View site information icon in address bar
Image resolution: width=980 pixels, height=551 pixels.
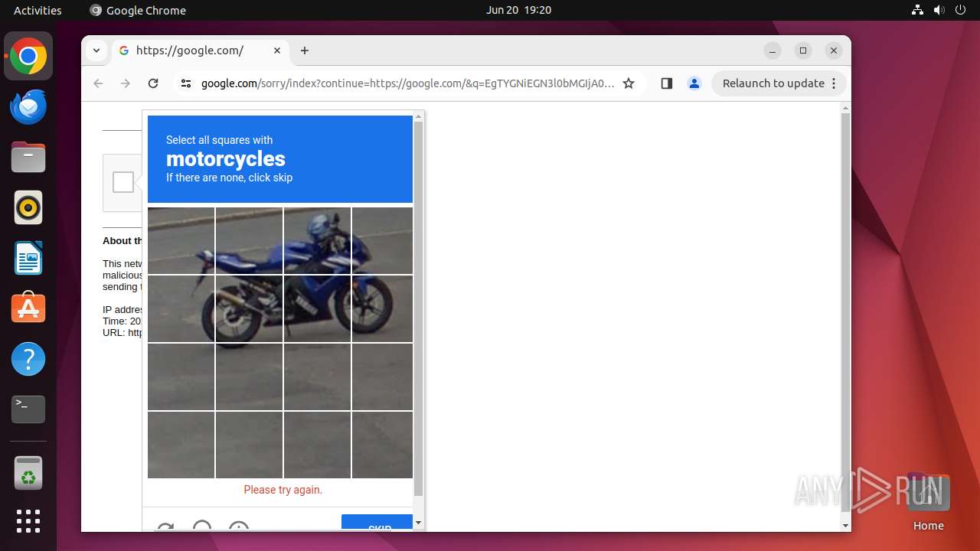click(186, 83)
